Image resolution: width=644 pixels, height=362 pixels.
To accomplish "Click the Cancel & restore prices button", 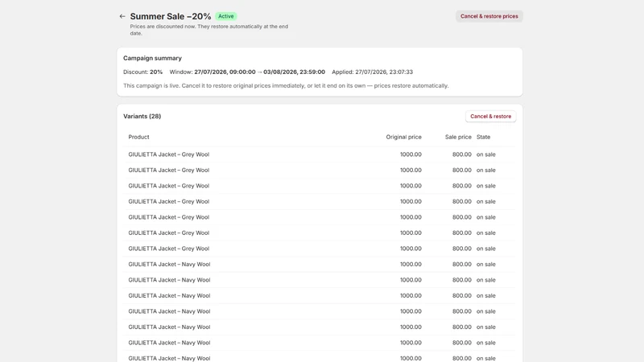I will [489, 16].
